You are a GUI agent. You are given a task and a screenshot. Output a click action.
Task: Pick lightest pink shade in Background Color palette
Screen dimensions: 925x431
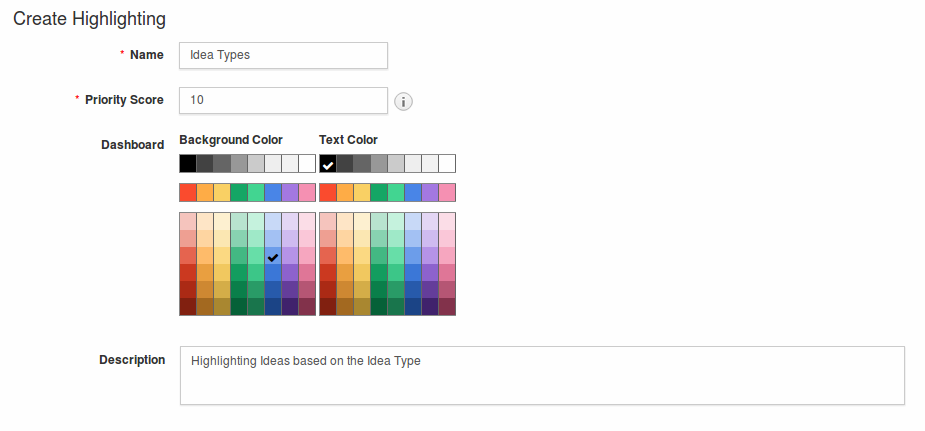click(x=307, y=221)
